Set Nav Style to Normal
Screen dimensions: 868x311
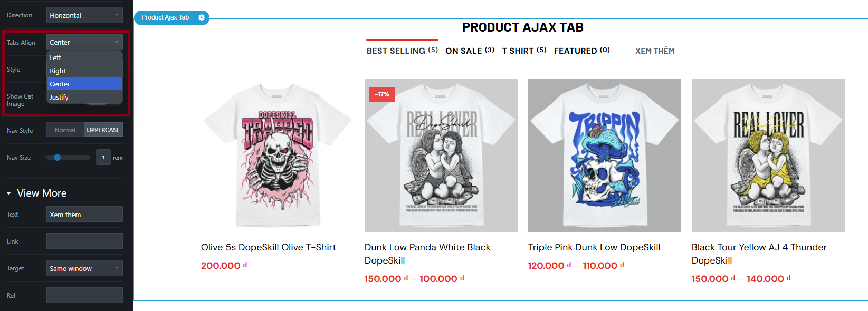coord(65,130)
